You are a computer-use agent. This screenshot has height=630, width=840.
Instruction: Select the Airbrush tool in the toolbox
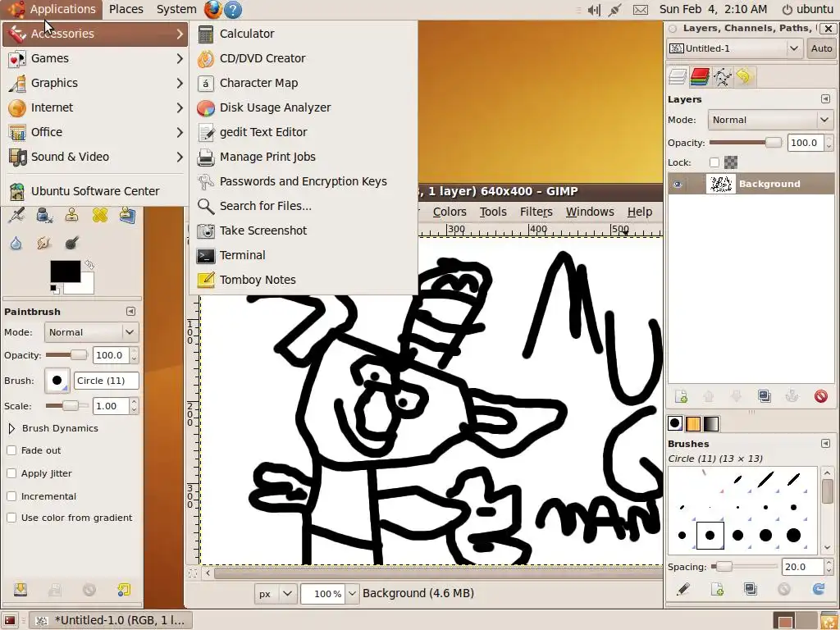click(16, 216)
